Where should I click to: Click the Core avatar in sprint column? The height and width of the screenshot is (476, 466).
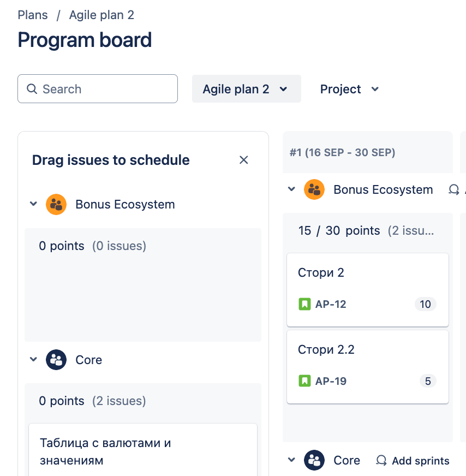pyautogui.click(x=314, y=460)
